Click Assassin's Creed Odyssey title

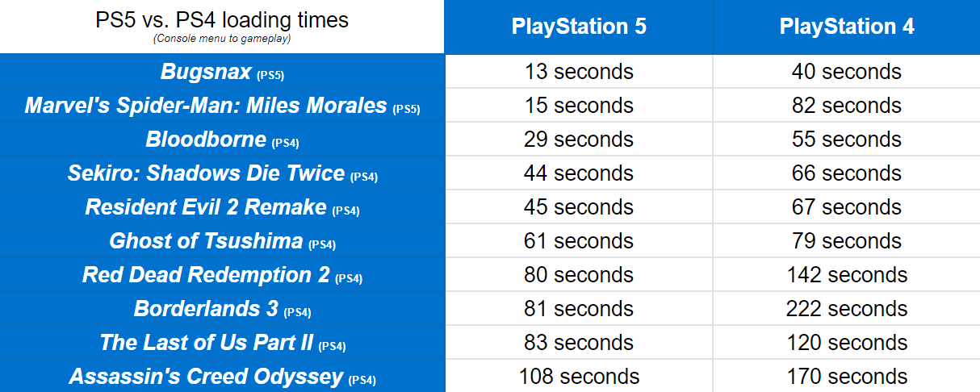(207, 377)
